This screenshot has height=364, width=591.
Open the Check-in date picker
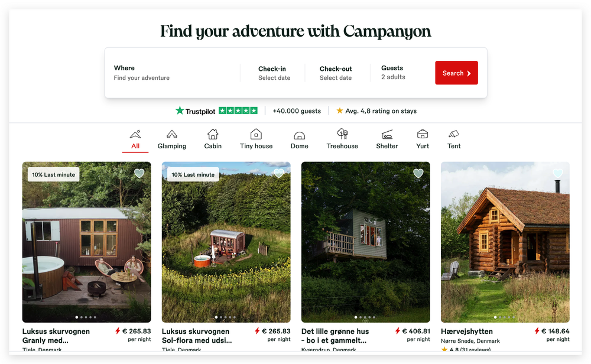click(x=274, y=73)
